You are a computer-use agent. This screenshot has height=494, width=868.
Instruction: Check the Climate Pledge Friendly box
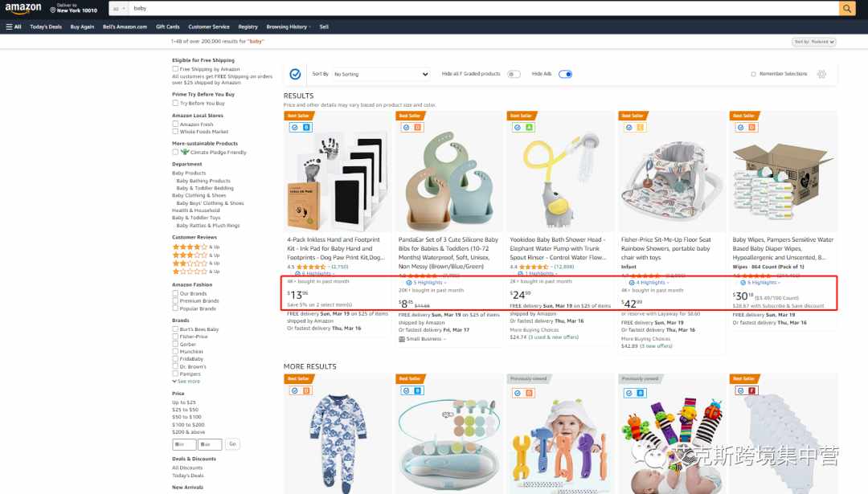(175, 152)
